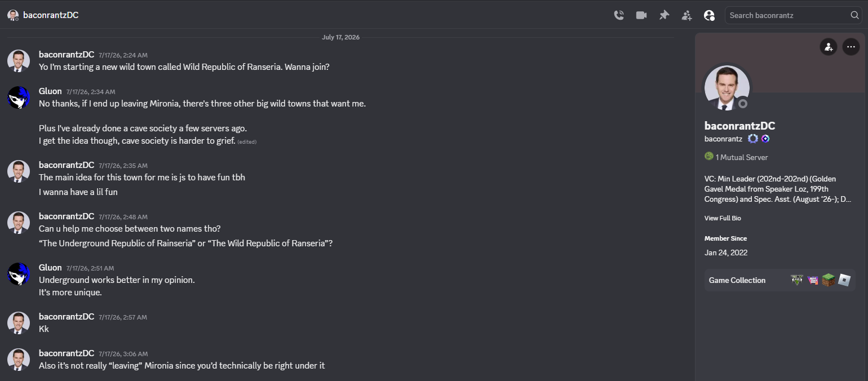Click the 1 Mutual Server link
The width and height of the screenshot is (868, 381).
[x=736, y=157]
